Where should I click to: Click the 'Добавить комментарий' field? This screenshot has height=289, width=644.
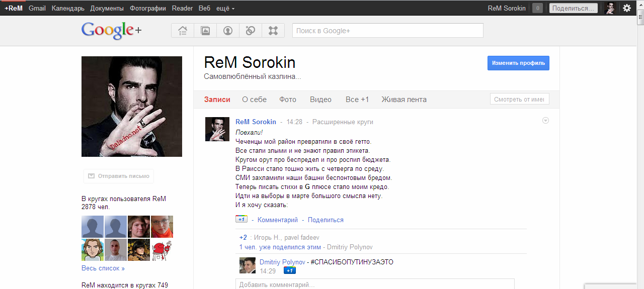click(x=375, y=284)
